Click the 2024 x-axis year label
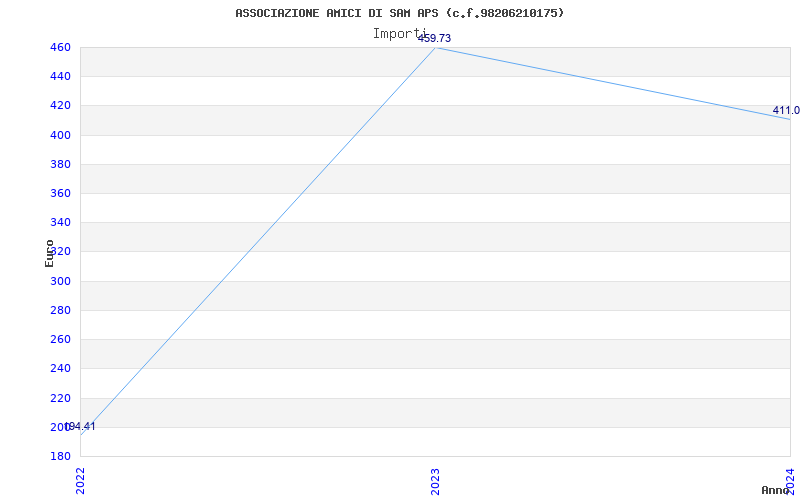The image size is (800, 500). point(790,480)
